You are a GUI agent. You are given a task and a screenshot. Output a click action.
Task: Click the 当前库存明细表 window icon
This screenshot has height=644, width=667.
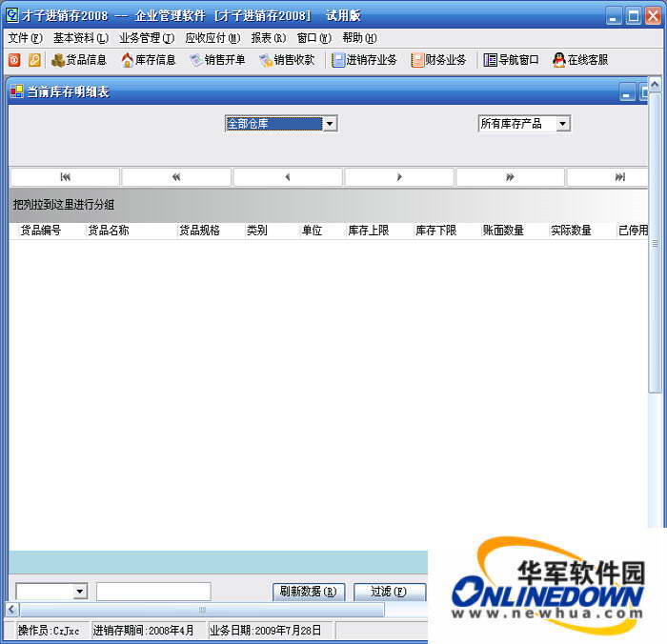pyautogui.click(x=17, y=91)
